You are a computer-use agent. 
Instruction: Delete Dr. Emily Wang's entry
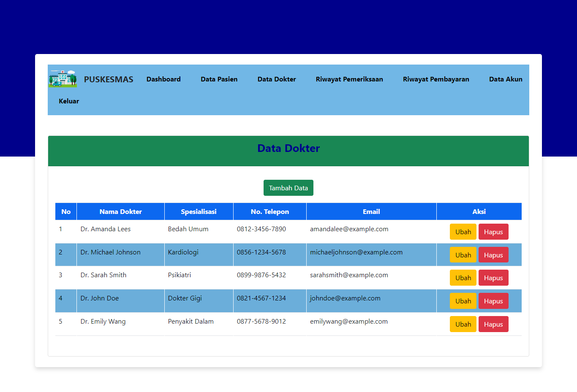click(x=493, y=324)
